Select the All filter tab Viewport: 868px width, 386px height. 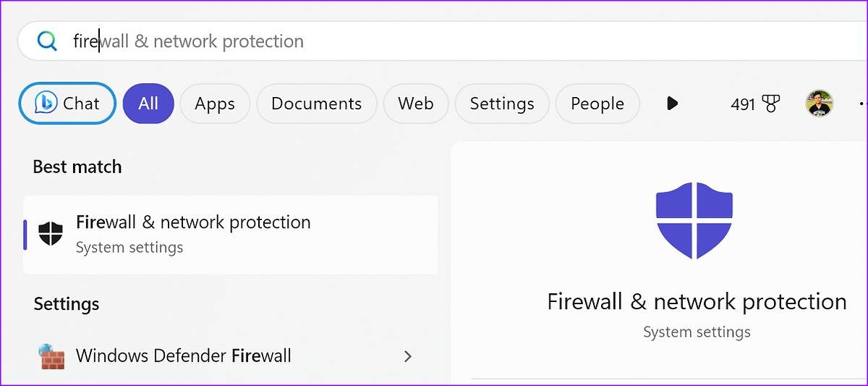point(148,104)
